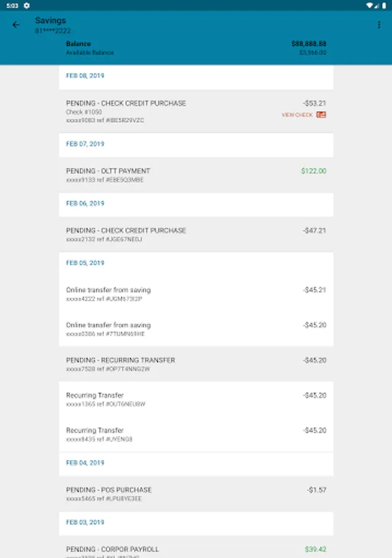Open the transfer with ref #7TUMN69HE
The width and height of the screenshot is (392, 558).
click(x=196, y=329)
